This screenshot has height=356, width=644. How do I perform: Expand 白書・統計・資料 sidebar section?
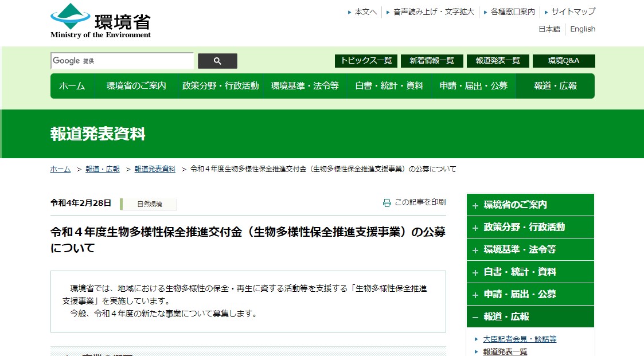point(475,272)
